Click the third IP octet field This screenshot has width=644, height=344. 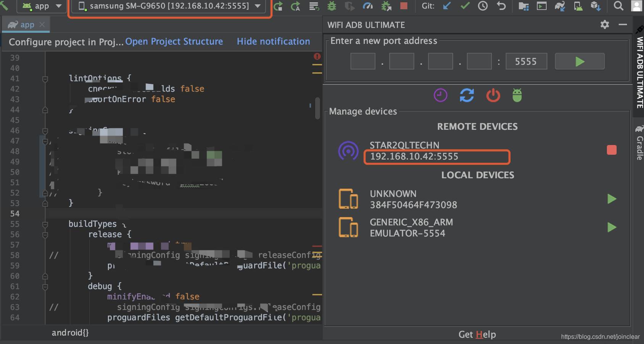coord(441,61)
